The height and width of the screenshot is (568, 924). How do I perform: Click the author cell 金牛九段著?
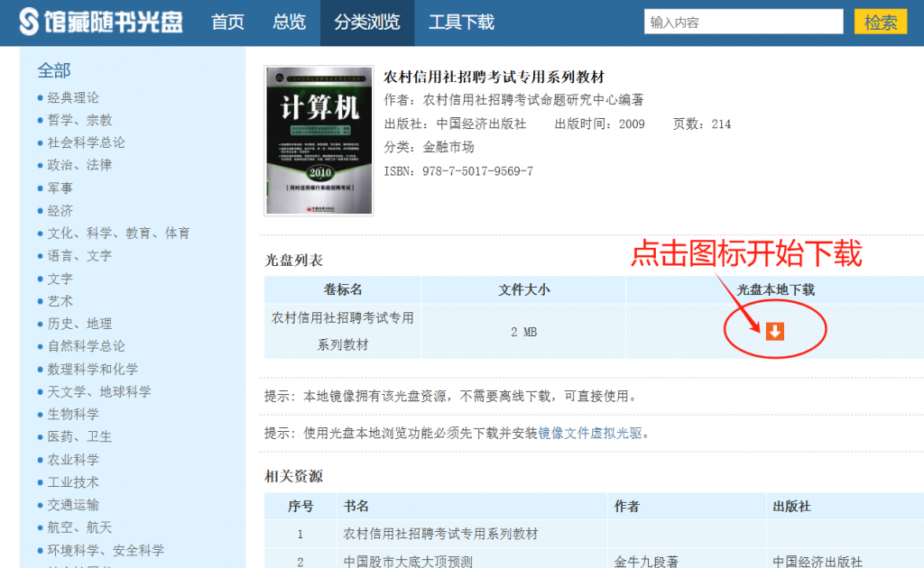click(646, 562)
